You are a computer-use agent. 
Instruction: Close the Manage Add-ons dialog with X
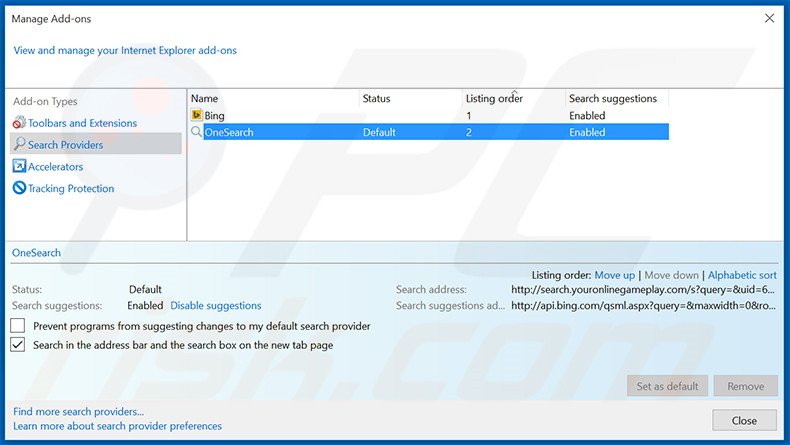769,18
